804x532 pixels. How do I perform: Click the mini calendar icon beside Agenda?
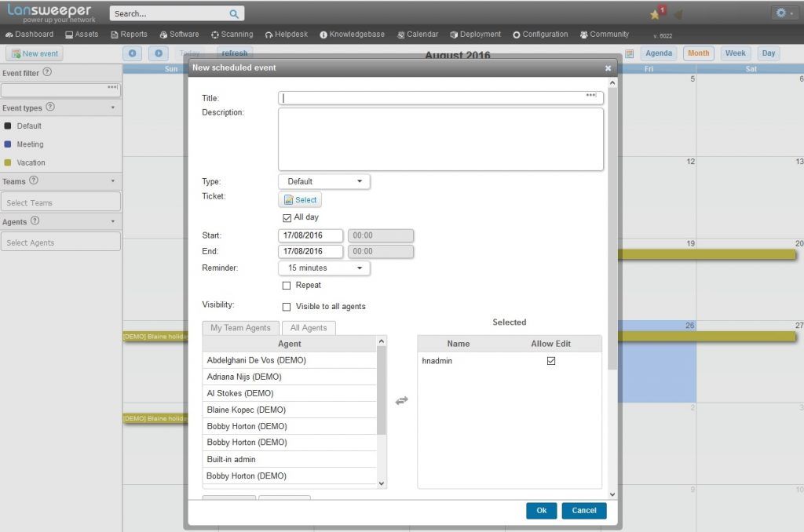[x=627, y=53]
